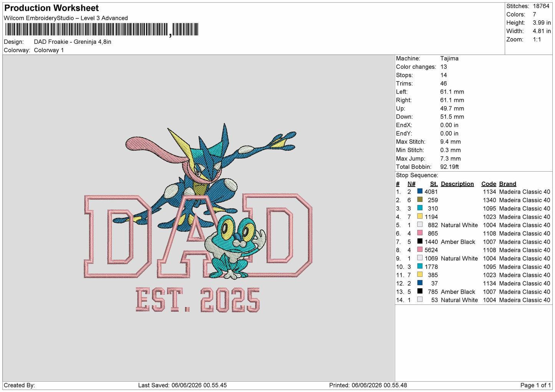Click the 'Page 1 of 1' footer text
This screenshot has height=392, width=555.
(x=535, y=385)
